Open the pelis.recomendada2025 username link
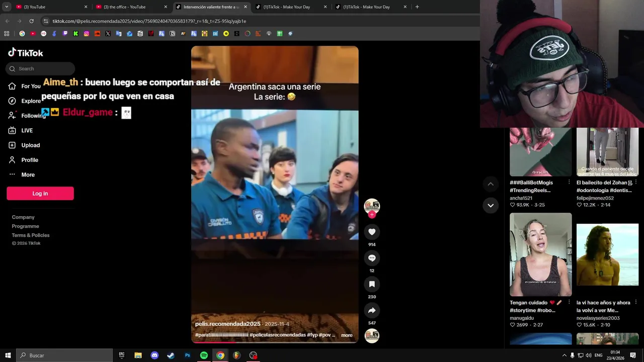The height and width of the screenshot is (362, 644). click(x=228, y=324)
